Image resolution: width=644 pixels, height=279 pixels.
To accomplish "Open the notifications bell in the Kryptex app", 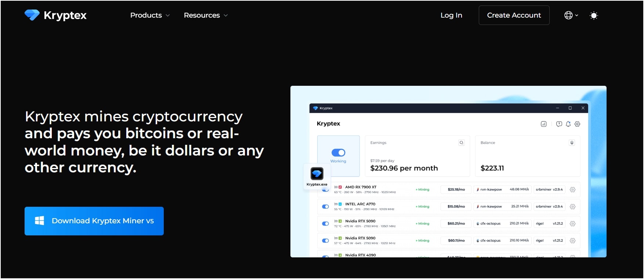I will (568, 124).
